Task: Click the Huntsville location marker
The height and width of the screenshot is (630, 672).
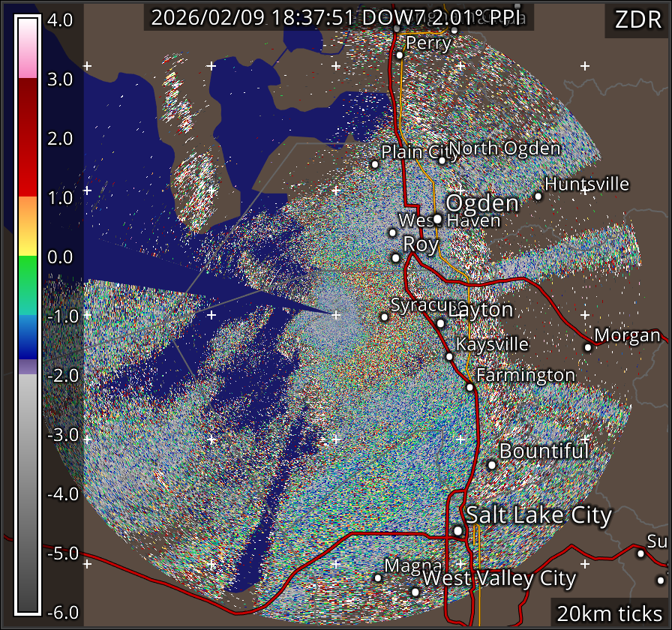Action: point(538,196)
